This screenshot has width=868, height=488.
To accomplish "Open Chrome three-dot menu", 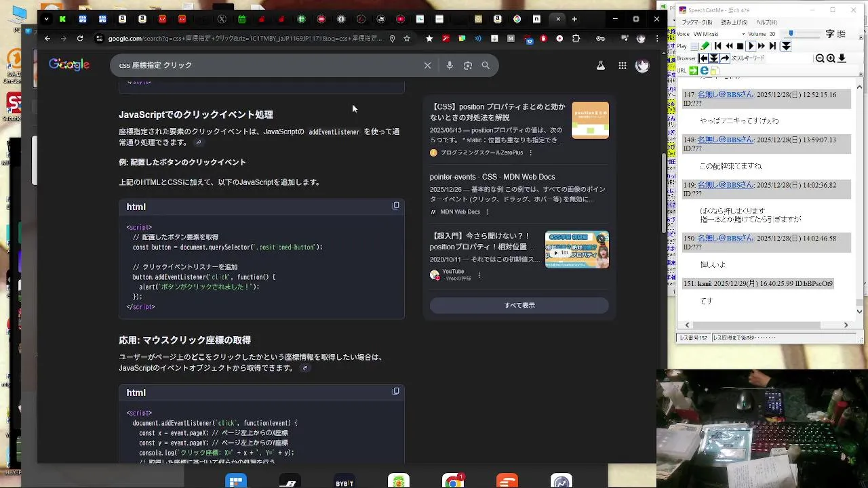I will [656, 39].
